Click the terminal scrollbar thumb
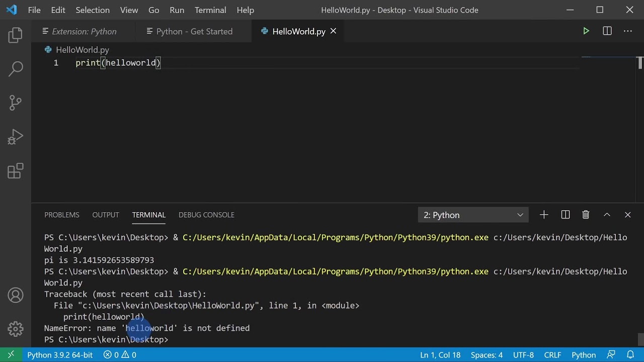The image size is (644, 362). (640, 340)
